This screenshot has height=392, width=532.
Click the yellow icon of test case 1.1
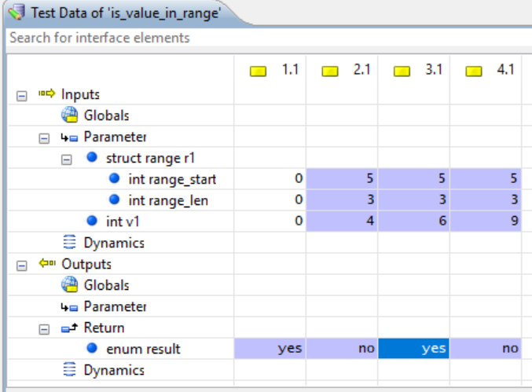click(x=258, y=71)
